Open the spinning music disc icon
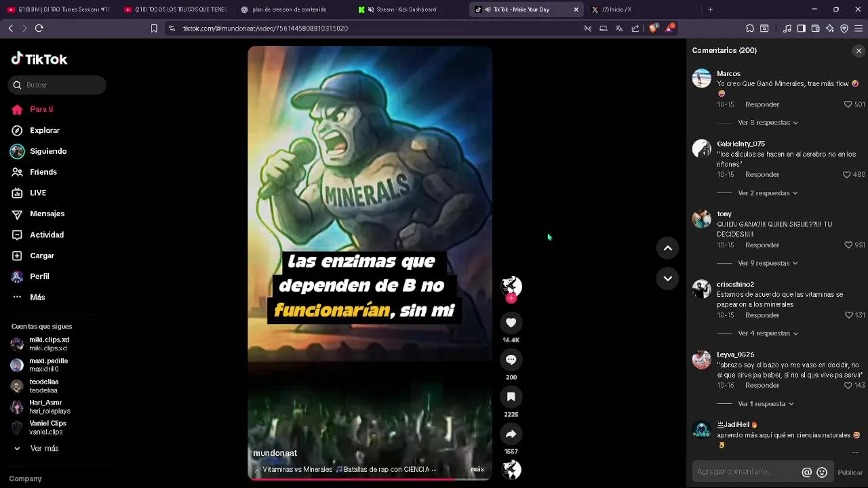This screenshot has height=488, width=868. [x=511, y=470]
